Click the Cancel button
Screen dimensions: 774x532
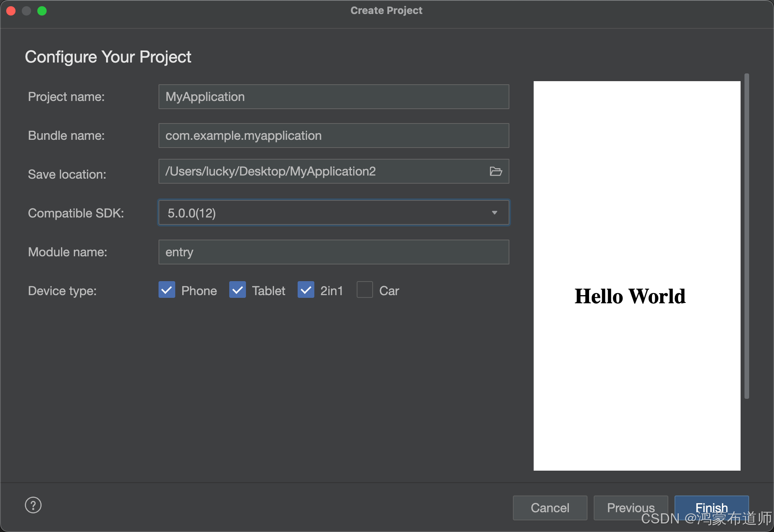(550, 508)
